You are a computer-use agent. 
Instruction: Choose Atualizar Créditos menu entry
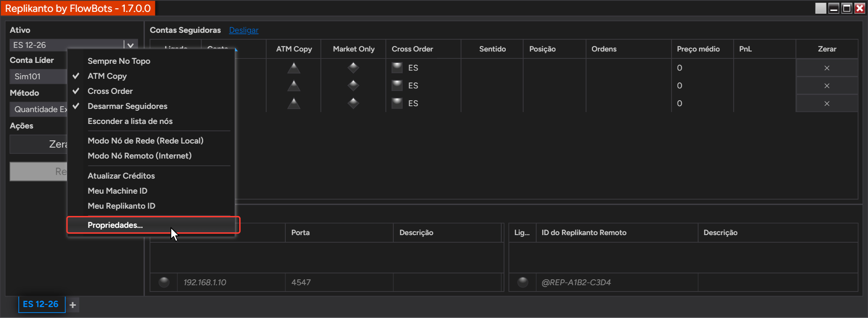pos(151,176)
